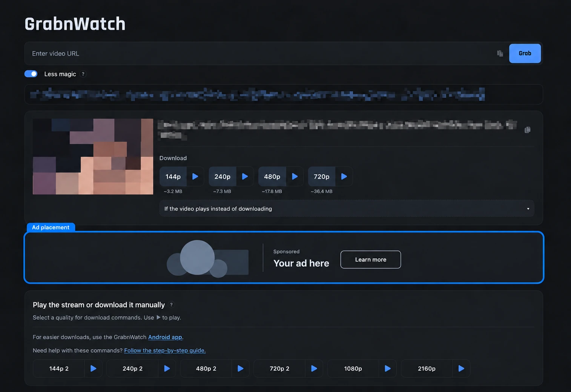Click the ad placement image graphic
Image resolution: width=571 pixels, height=392 pixels.
[x=207, y=258]
